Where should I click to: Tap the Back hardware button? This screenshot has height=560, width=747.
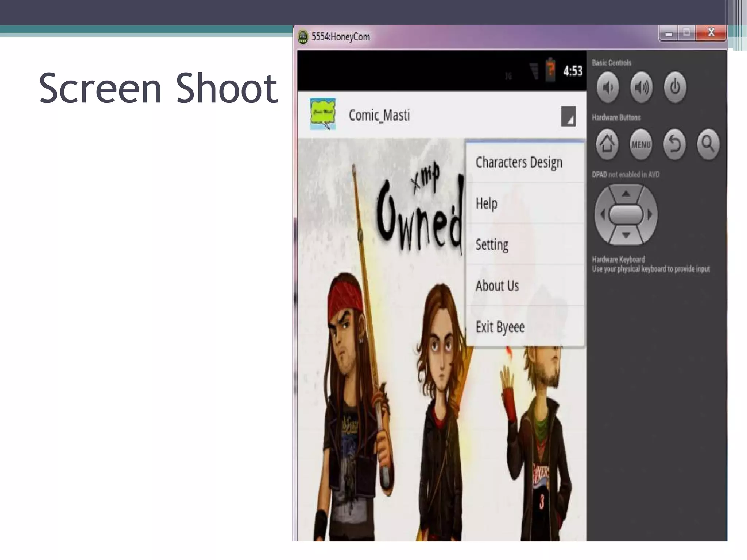(x=674, y=144)
